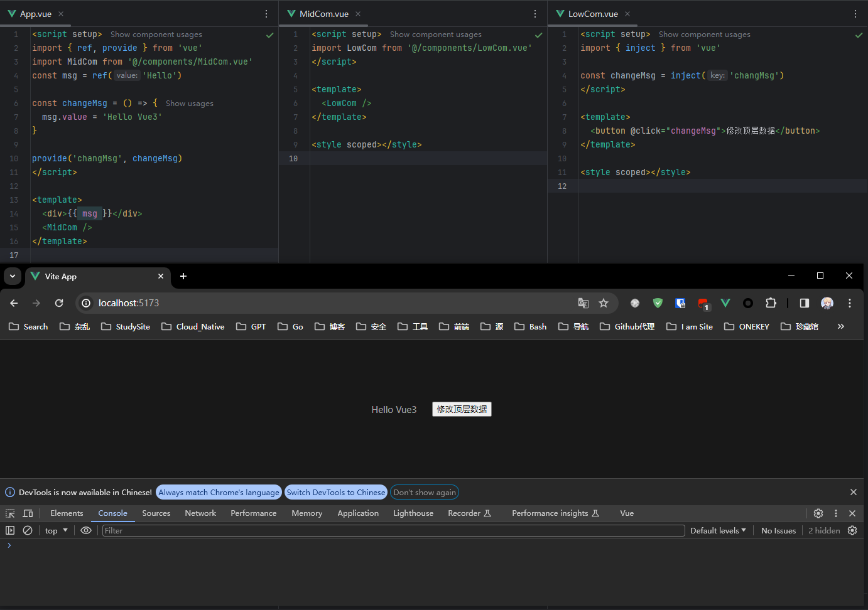Viewport: 868px width, 610px height.
Task: Clear the console
Action: 28,530
